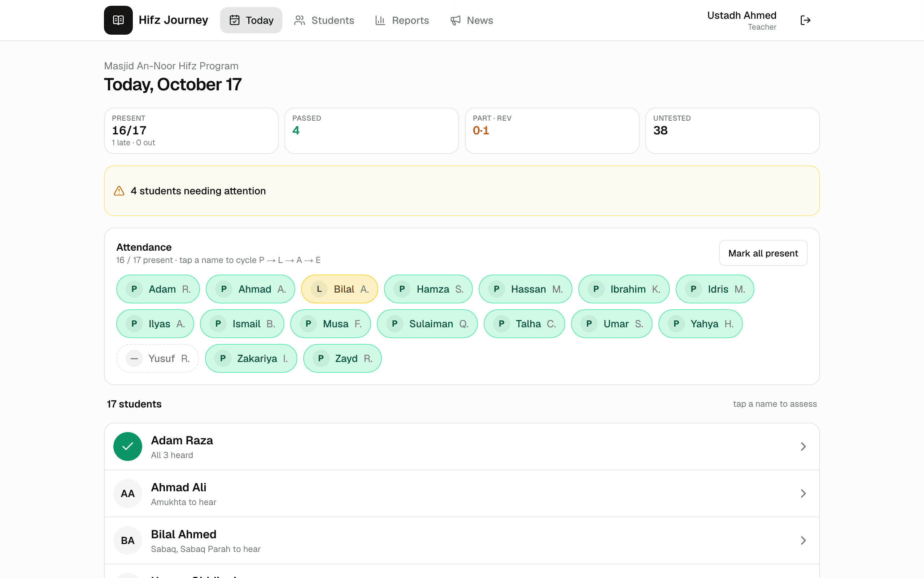Toggle Yahya H. attendance chip
The width and height of the screenshot is (924, 578).
pyautogui.click(x=700, y=324)
